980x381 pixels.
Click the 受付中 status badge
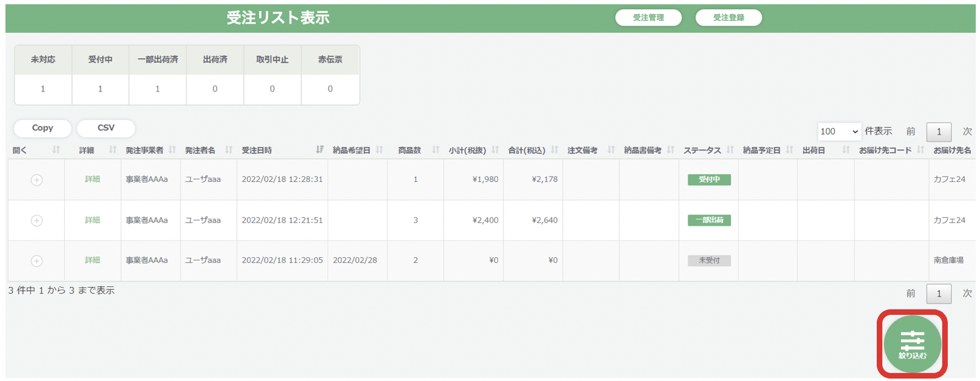[x=709, y=180]
